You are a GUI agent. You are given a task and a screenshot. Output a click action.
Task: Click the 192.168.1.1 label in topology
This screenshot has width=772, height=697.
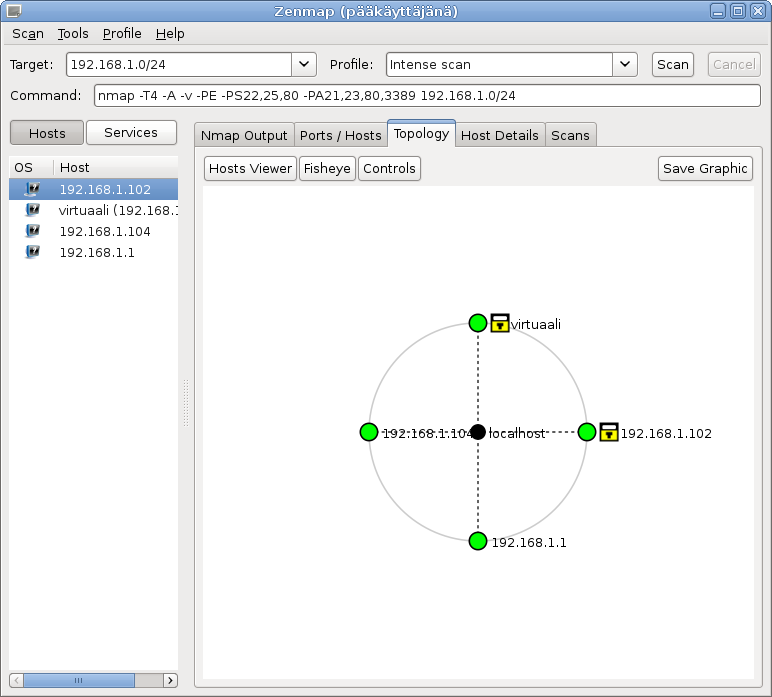tap(529, 542)
